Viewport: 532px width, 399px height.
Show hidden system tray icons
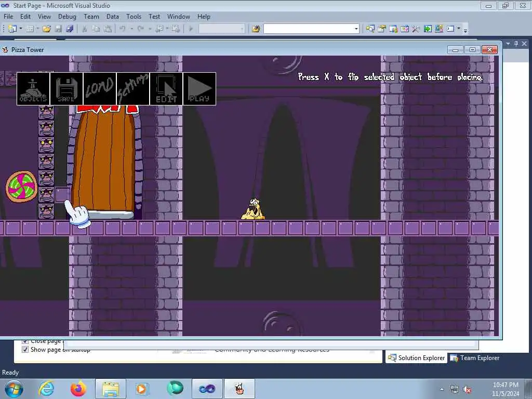tap(442, 390)
